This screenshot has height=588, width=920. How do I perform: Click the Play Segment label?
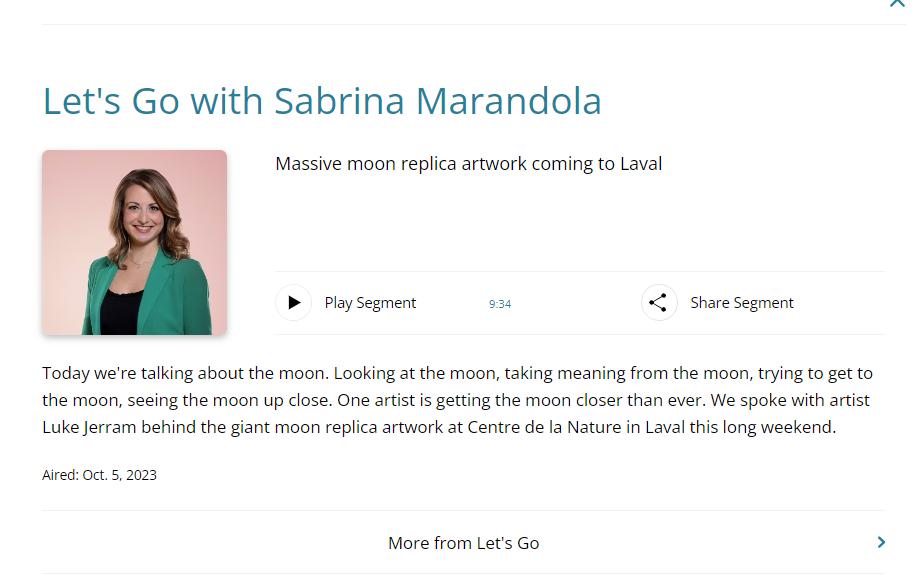(370, 303)
